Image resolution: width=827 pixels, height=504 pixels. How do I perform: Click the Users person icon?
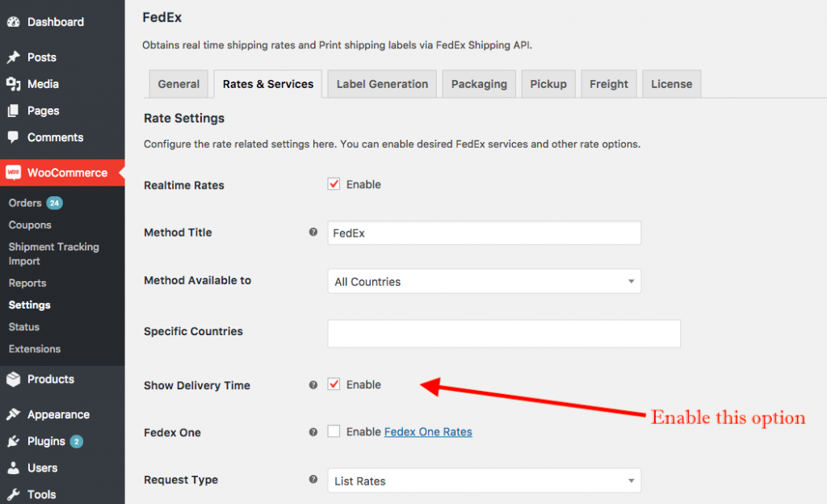13,468
